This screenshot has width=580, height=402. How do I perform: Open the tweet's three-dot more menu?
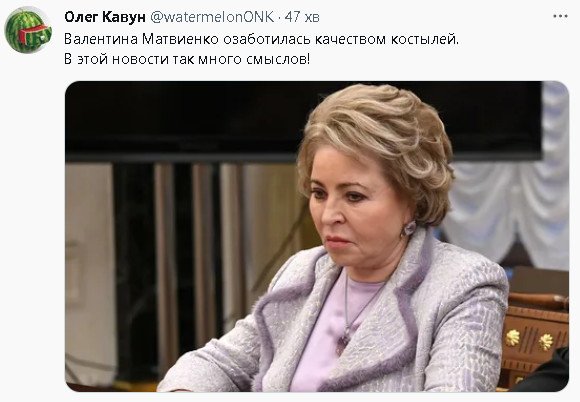pos(560,16)
